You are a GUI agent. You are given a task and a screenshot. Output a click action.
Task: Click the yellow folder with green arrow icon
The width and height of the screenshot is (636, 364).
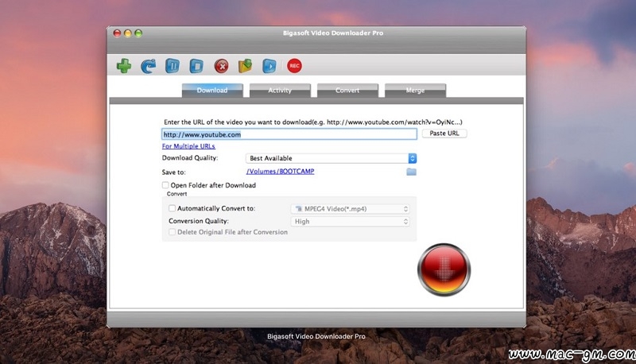(x=245, y=66)
